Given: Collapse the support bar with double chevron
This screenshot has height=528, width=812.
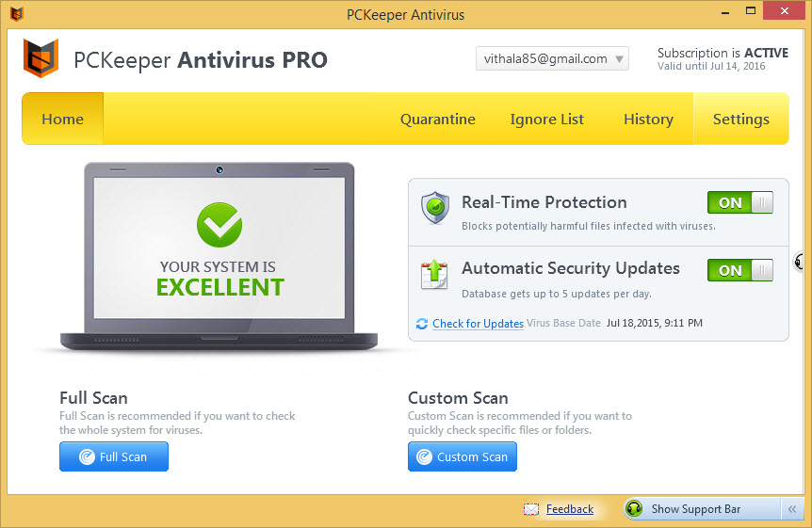Looking at the screenshot, I should [x=792, y=509].
